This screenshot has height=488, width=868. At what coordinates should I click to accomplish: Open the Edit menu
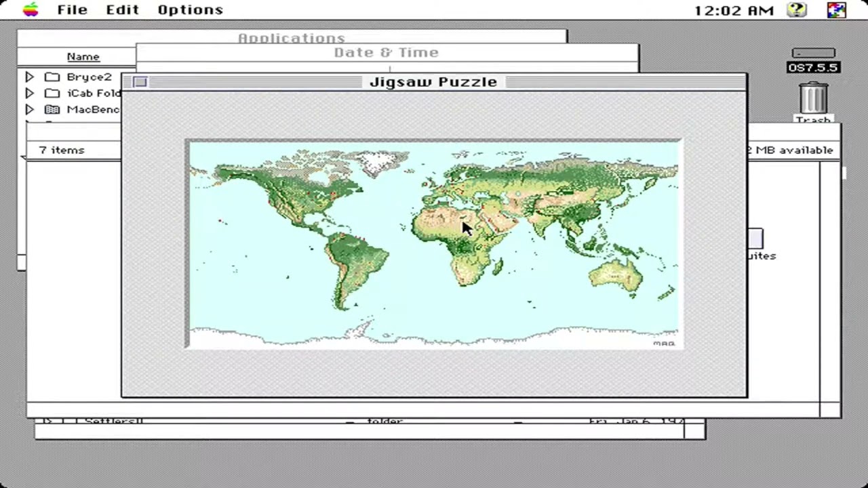pyautogui.click(x=122, y=9)
